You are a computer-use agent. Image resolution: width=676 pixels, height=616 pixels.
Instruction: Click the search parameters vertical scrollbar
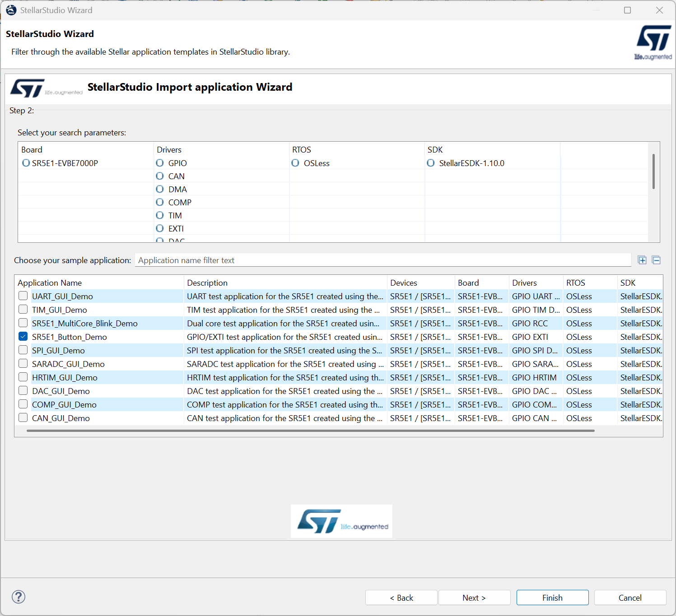[x=653, y=171]
